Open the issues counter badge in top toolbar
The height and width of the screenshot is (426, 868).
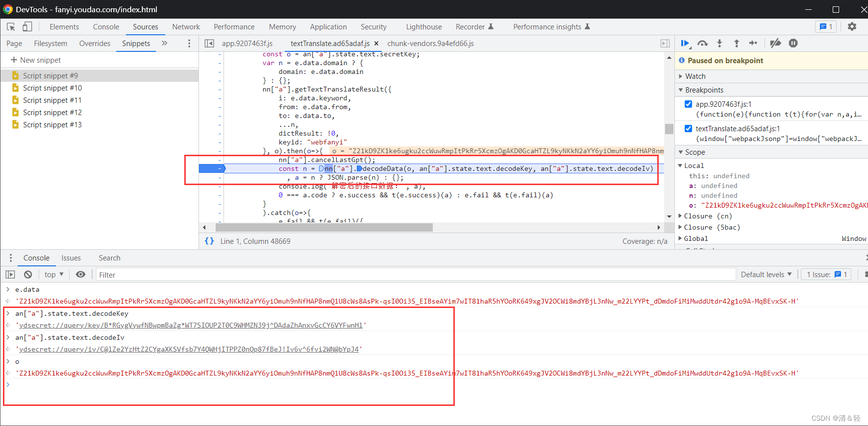tap(826, 26)
